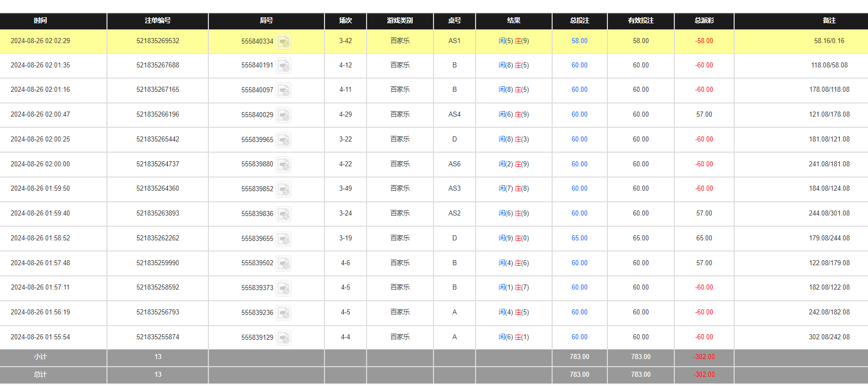Click the 小计 subtotal row label
Viewport: 868px width, 392px height.
(x=41, y=357)
